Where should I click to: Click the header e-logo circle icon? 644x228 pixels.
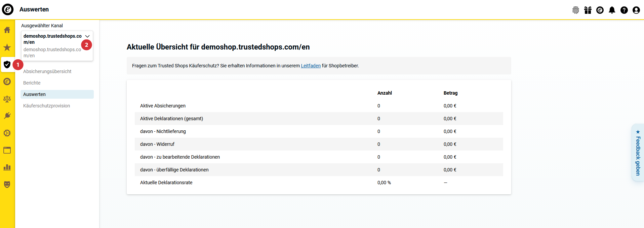tap(600, 10)
